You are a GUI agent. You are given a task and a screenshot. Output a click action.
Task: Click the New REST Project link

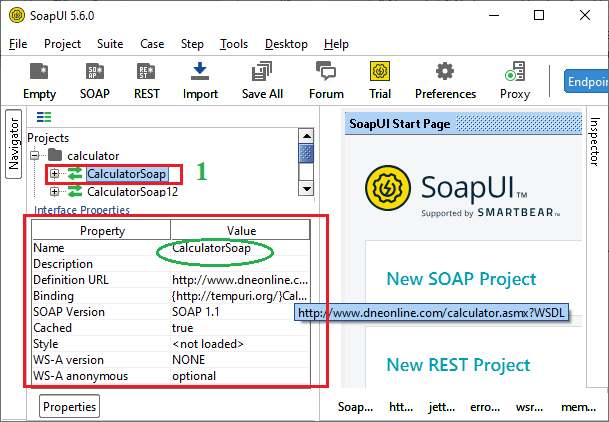point(458,365)
